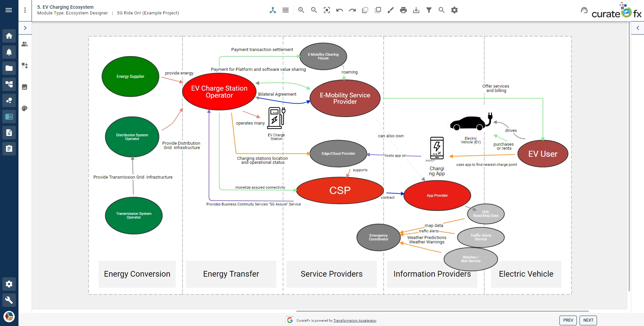
Task: Expand the right side panel
Action: point(638,28)
